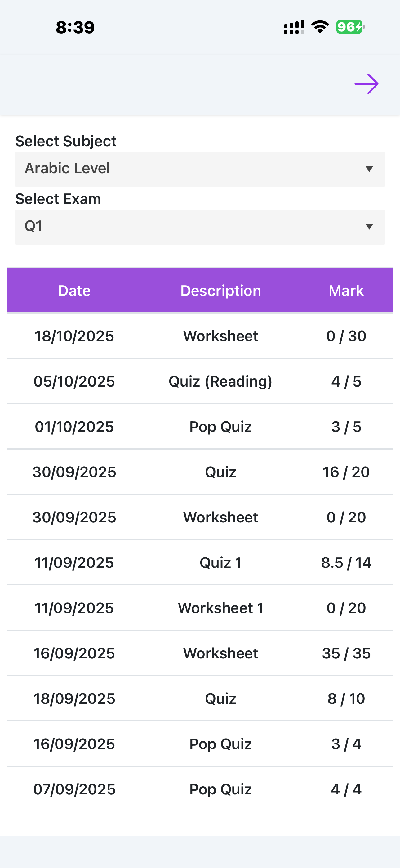Click the Arabic Level dropdown arrow

pos(369,169)
